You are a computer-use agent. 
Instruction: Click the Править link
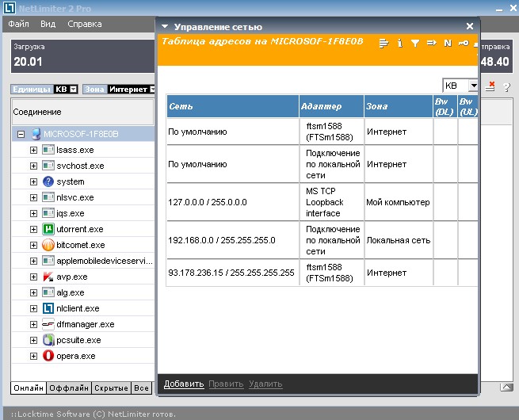point(226,384)
